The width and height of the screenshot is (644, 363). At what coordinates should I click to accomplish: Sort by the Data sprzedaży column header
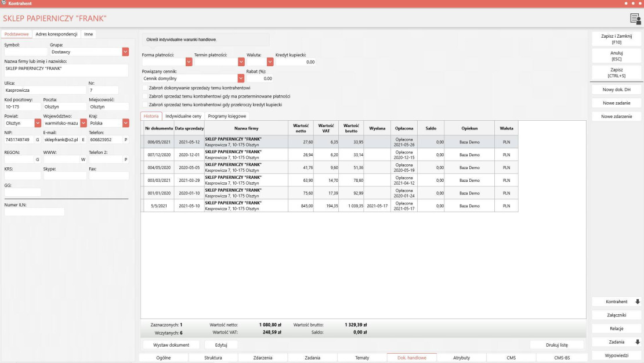point(189,128)
